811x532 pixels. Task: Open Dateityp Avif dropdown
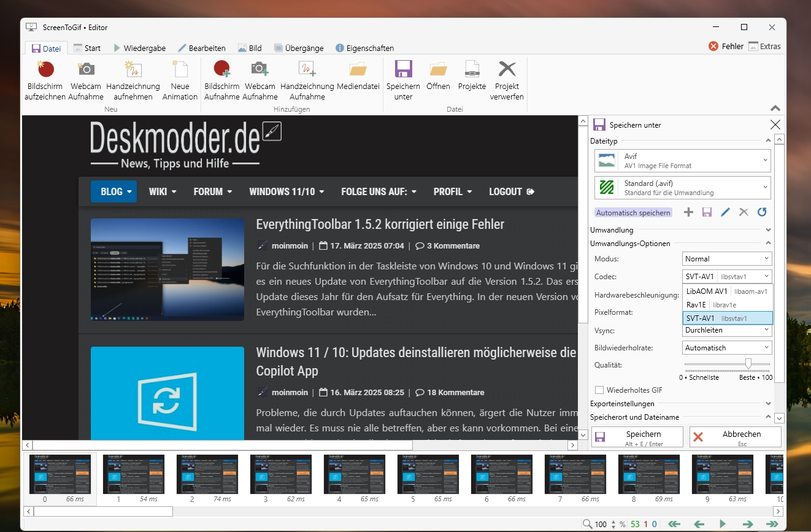pyautogui.click(x=682, y=161)
